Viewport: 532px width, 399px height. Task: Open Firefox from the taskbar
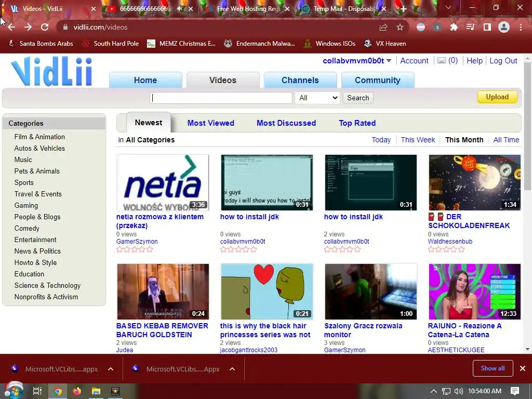tap(77, 391)
